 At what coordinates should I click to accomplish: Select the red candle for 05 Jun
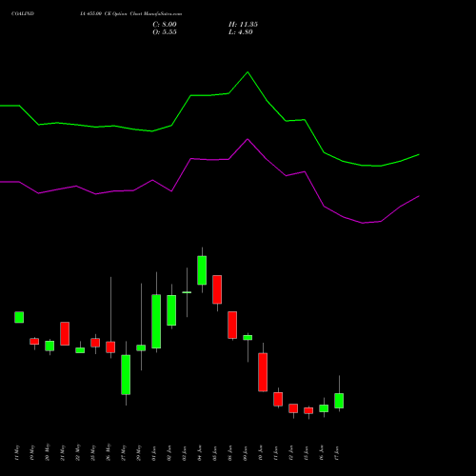[217, 289]
